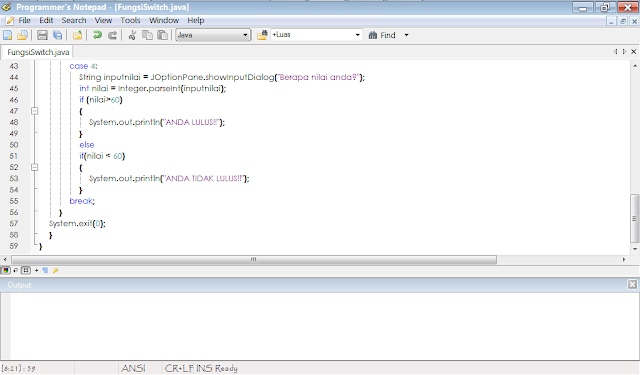
Task: Toggle word wrap icon in bottom editor bar
Action: [16, 270]
